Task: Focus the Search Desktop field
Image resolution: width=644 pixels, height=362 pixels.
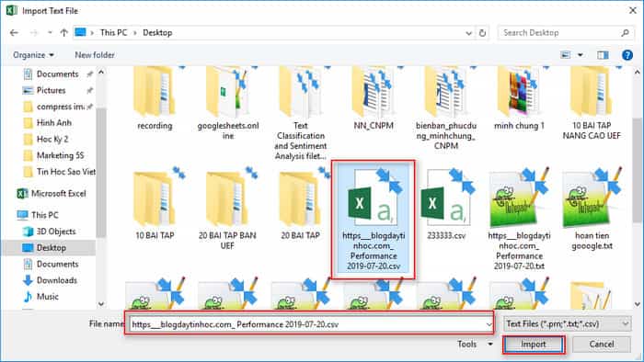Action: tap(560, 33)
